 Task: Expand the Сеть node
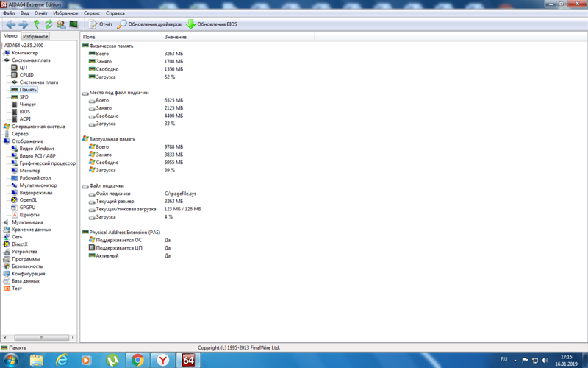(17, 237)
